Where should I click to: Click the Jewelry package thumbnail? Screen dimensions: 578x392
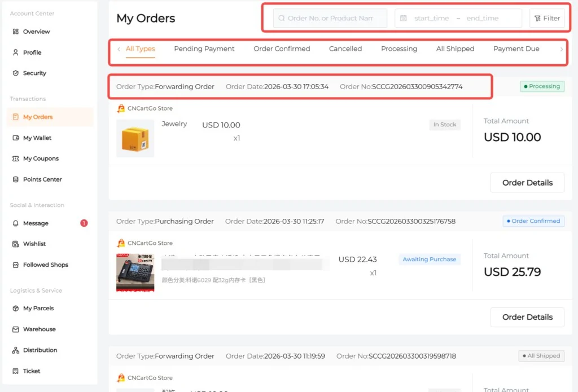135,139
